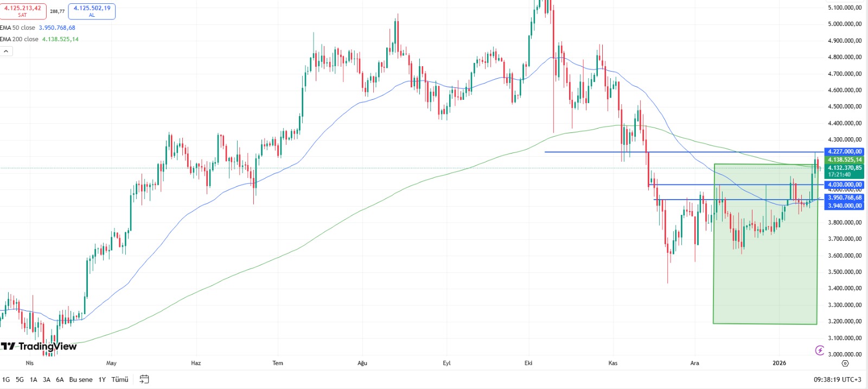This screenshot has width=868, height=389.
Task: Choose the 6A time range
Action: 60,380
